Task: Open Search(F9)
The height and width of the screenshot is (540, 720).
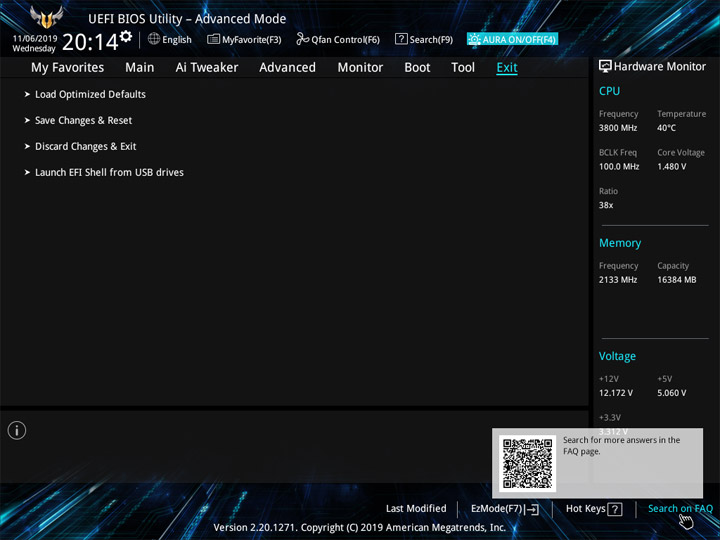Action: tap(424, 39)
